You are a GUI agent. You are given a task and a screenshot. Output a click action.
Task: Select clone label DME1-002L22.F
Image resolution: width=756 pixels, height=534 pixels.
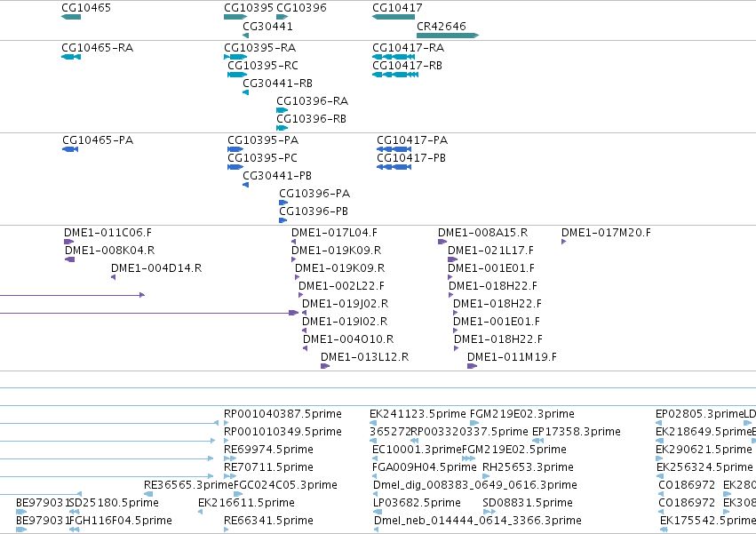342,286
